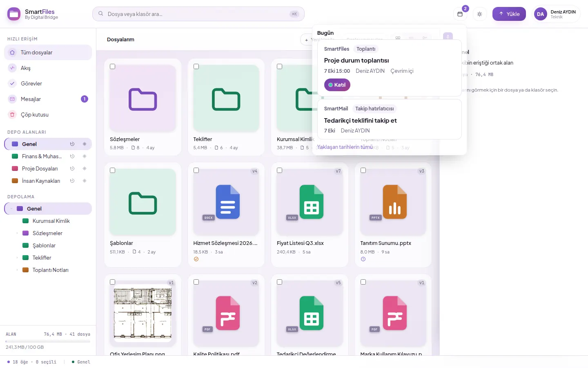Viewport: 588px width, 368px height.
Task: Show history for Proje Dosyaları area
Action: click(x=72, y=168)
